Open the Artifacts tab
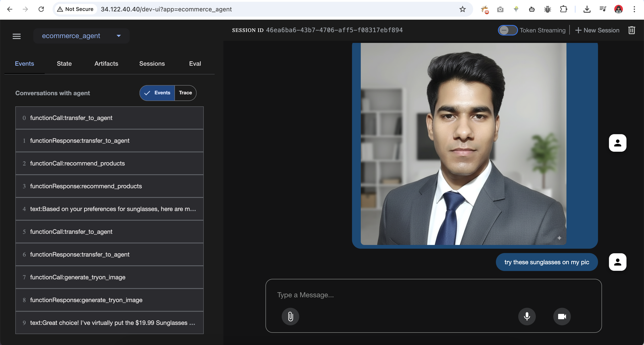644x345 pixels. click(106, 64)
